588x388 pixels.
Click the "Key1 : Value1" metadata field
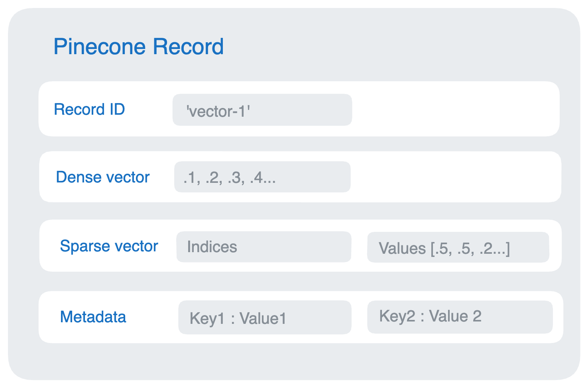point(264,317)
